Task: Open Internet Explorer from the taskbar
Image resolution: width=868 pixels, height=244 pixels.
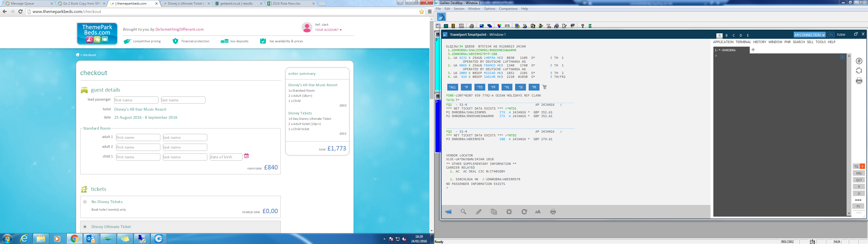Action: [24, 239]
